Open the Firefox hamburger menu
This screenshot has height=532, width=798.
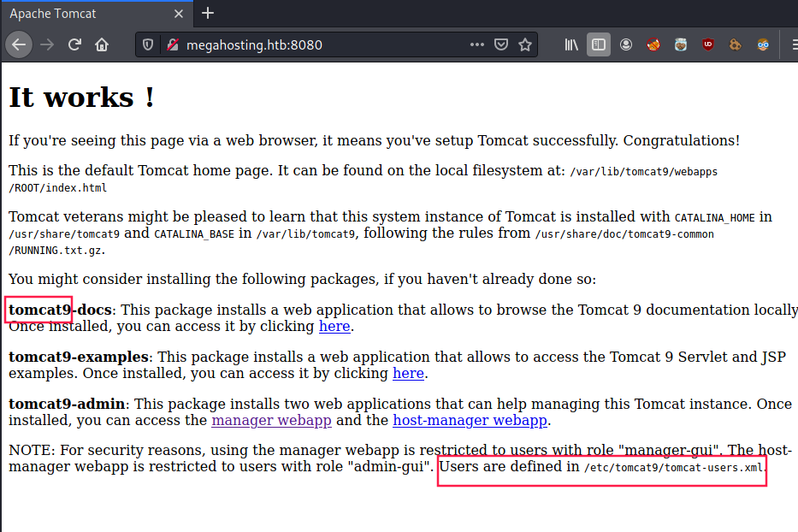pyautogui.click(x=792, y=44)
